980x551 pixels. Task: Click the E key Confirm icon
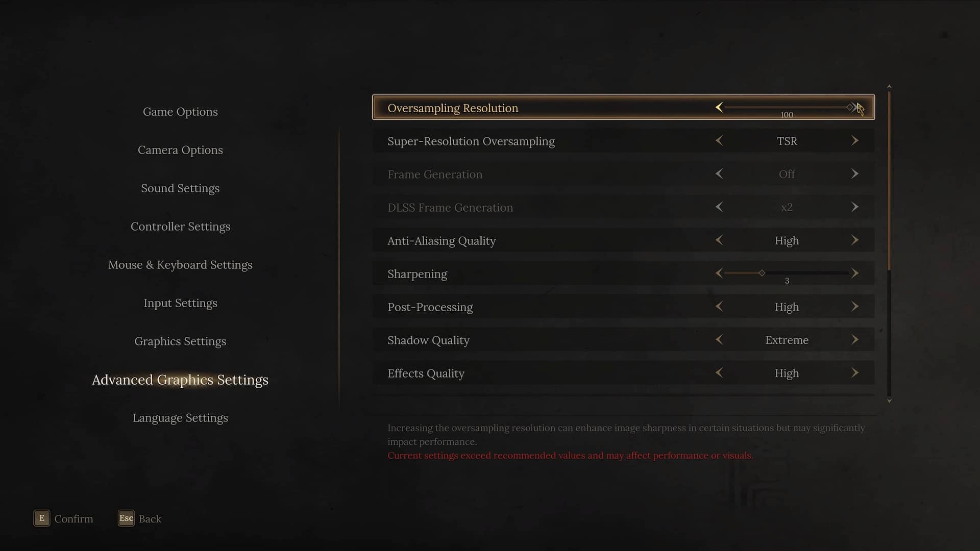tap(42, 518)
